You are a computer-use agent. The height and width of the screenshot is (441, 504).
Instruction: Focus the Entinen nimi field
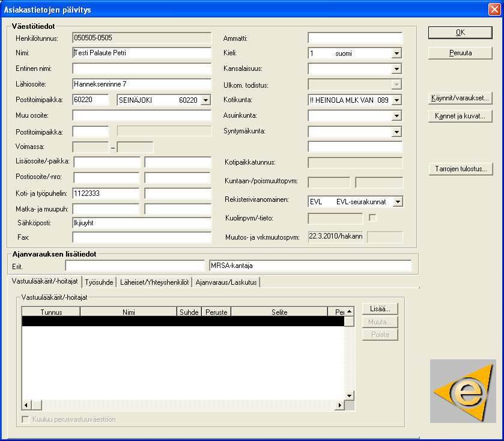click(x=142, y=68)
